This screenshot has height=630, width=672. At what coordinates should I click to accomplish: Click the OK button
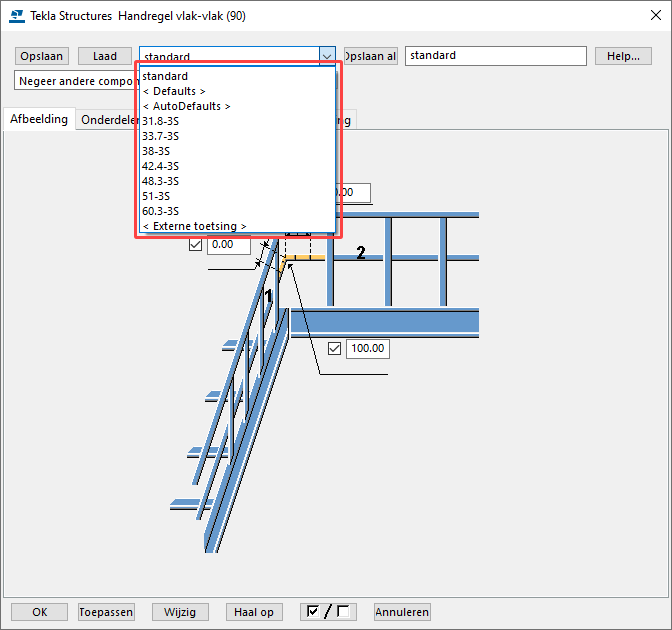point(39,612)
